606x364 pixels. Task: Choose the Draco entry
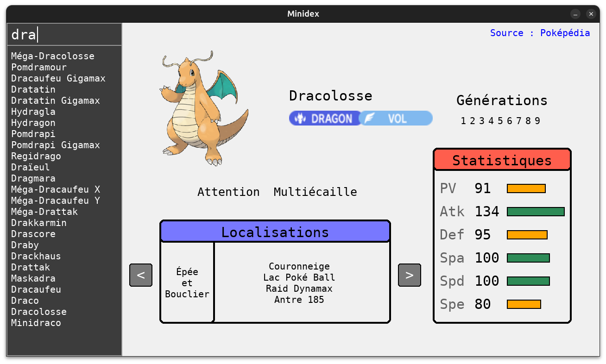pyautogui.click(x=25, y=301)
